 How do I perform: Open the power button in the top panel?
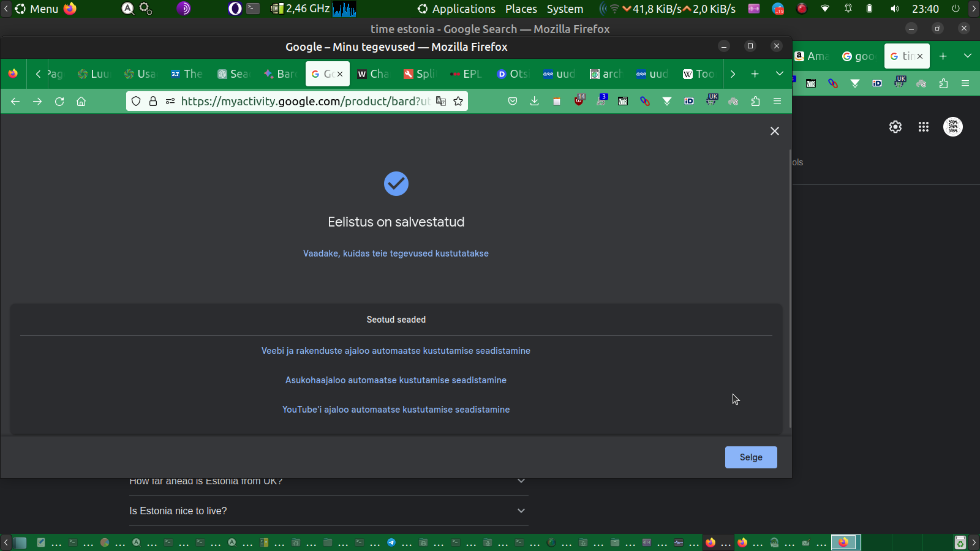tap(956, 9)
